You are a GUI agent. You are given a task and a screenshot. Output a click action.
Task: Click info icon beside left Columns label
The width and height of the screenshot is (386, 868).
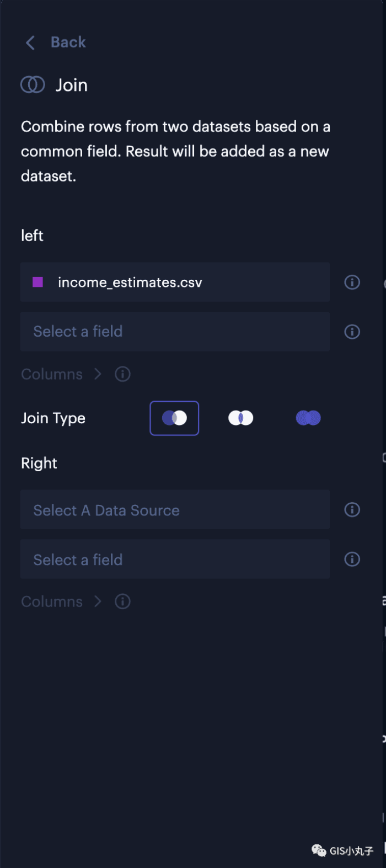click(x=122, y=374)
